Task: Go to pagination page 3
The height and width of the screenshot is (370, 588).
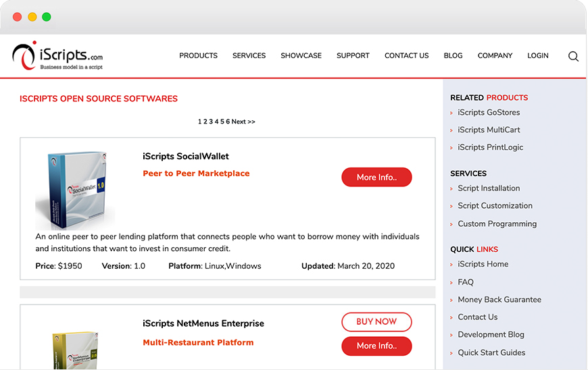Action: pos(211,122)
